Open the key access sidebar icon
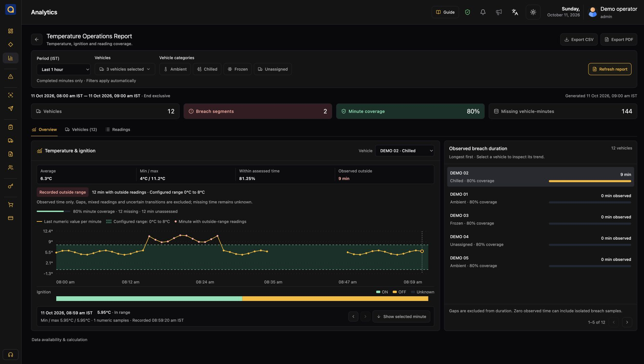This screenshot has width=644, height=364. pyautogui.click(x=10, y=186)
